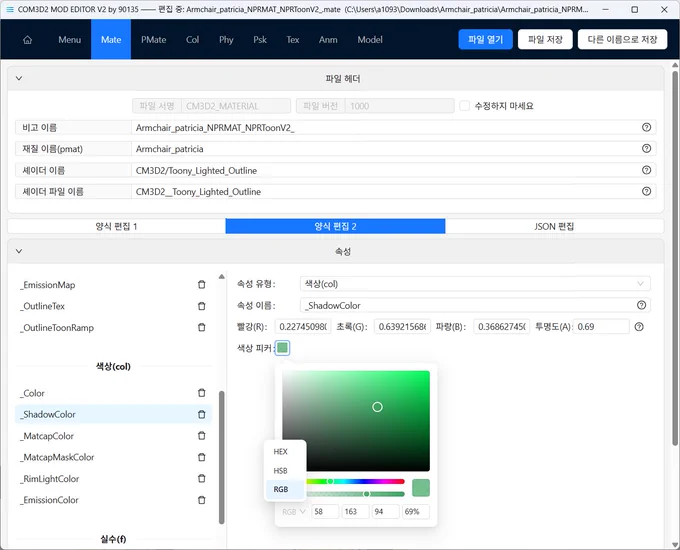Switch to the Tex tab
This screenshot has width=680, height=550.
pos(293,40)
